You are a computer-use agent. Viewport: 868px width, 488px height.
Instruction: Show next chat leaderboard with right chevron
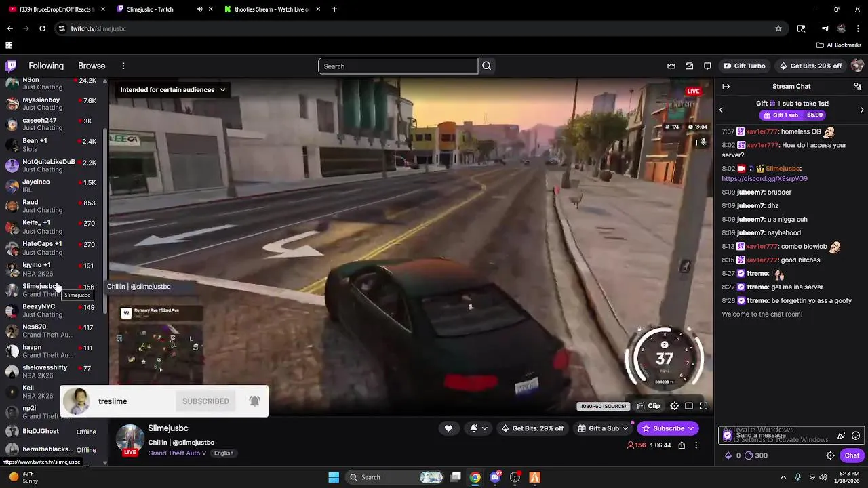862,110
